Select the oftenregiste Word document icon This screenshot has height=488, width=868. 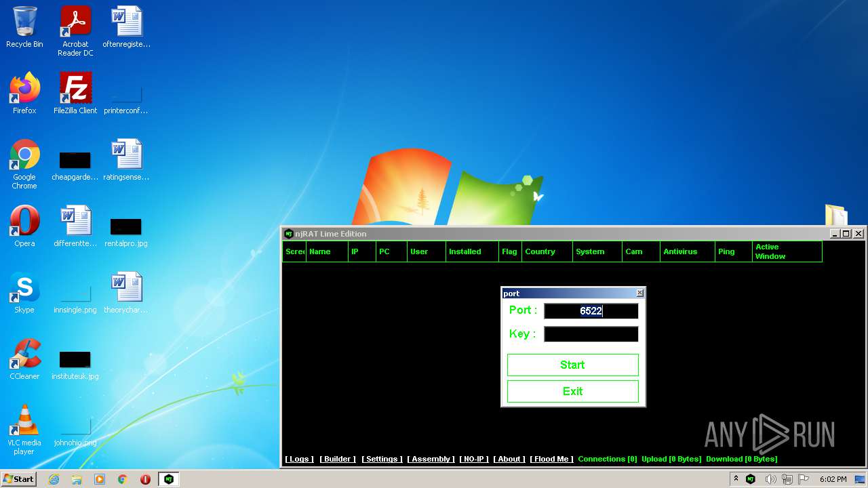point(127,28)
